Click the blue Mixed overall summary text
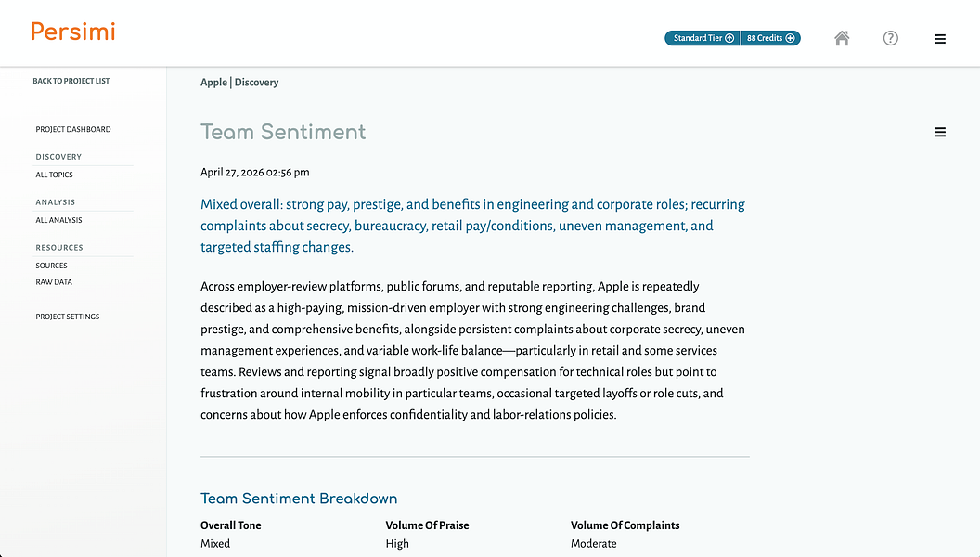The image size is (980, 557). click(x=472, y=226)
